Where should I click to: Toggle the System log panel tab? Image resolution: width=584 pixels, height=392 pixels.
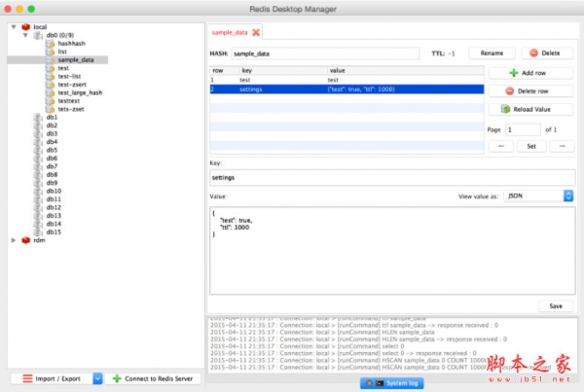[392, 383]
